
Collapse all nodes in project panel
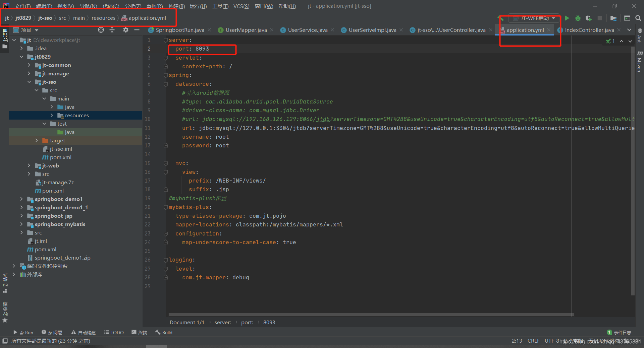click(112, 30)
